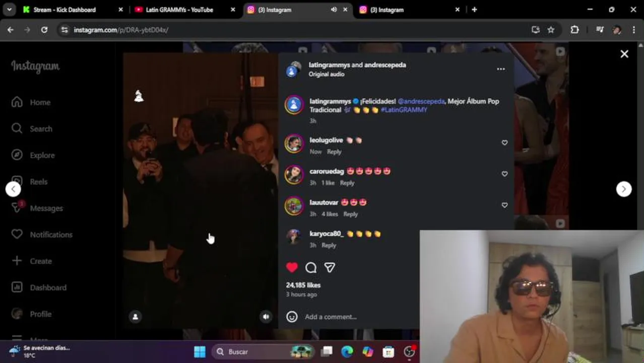Reload the Instagram page
Image resolution: width=644 pixels, height=363 pixels.
click(x=44, y=30)
